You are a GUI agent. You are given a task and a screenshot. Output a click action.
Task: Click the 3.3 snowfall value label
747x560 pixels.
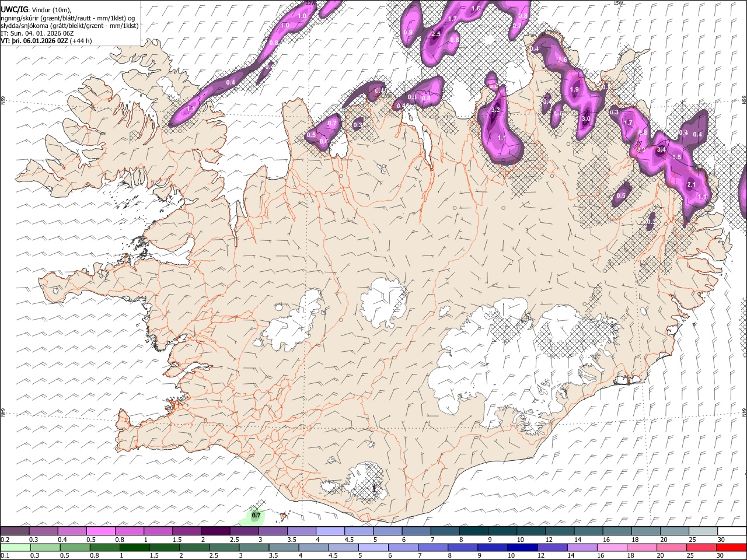click(x=496, y=110)
